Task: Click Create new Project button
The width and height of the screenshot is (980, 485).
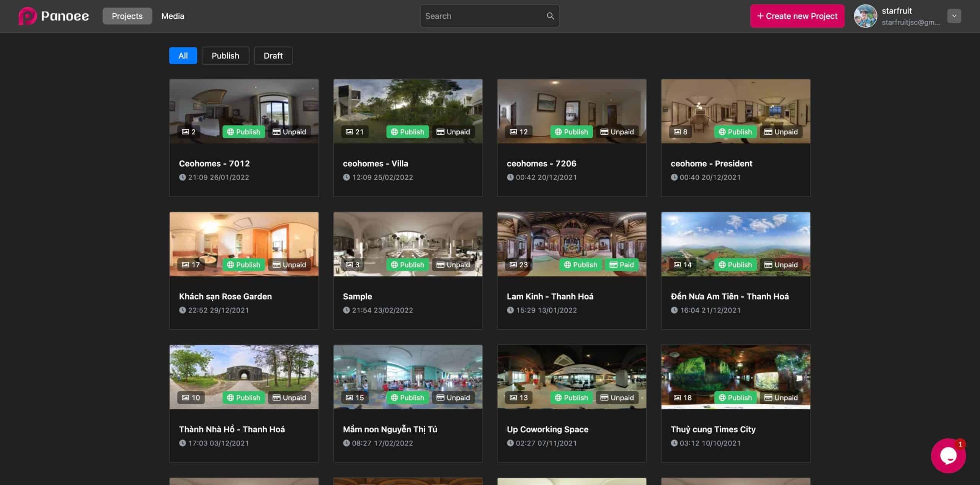Action: pos(797,16)
